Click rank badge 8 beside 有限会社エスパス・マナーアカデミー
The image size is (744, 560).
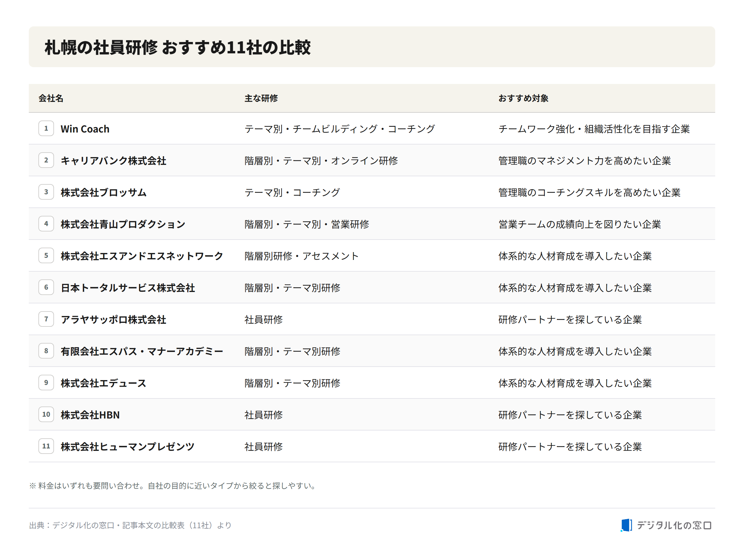click(46, 351)
